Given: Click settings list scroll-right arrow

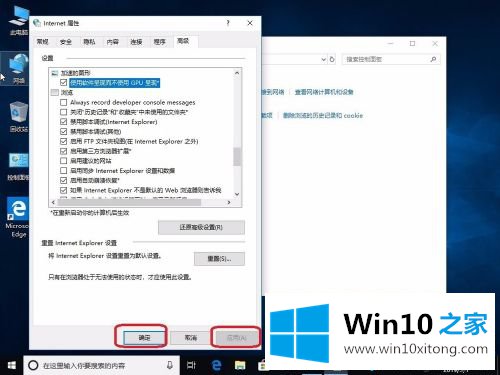Looking at the screenshot, I should 229,202.
